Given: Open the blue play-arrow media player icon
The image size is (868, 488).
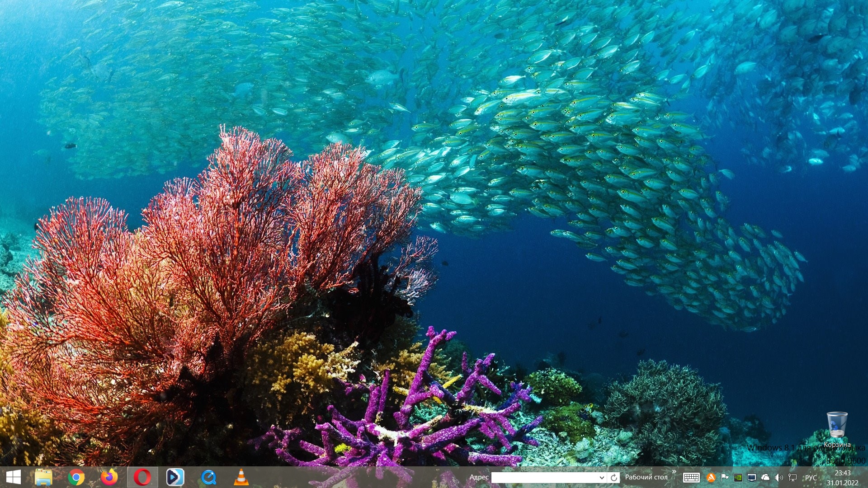Looking at the screenshot, I should click(x=175, y=477).
